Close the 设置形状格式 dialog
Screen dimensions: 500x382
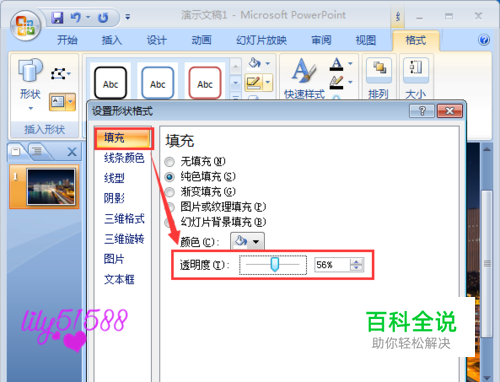coord(450,111)
